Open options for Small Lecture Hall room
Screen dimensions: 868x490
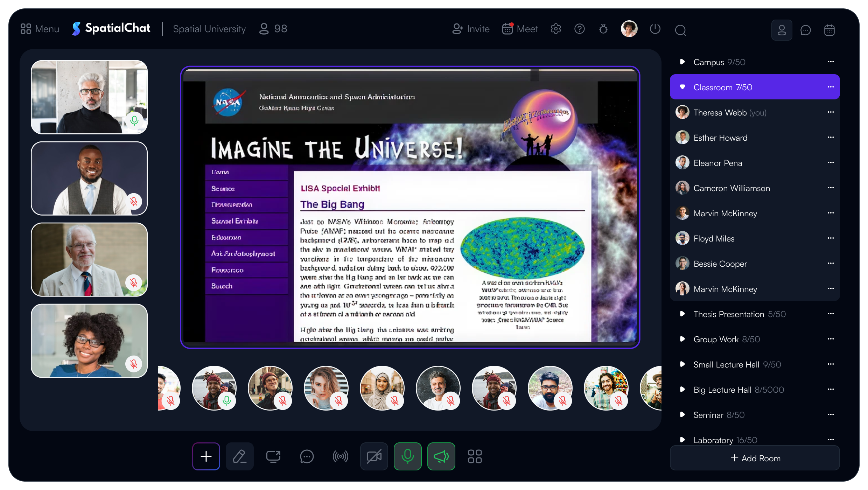click(x=831, y=364)
